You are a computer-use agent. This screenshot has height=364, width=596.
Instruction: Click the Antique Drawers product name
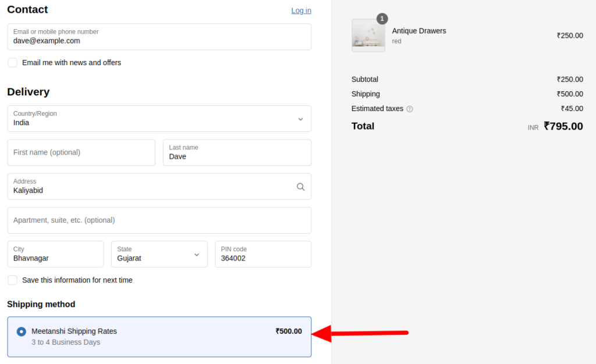419,31
